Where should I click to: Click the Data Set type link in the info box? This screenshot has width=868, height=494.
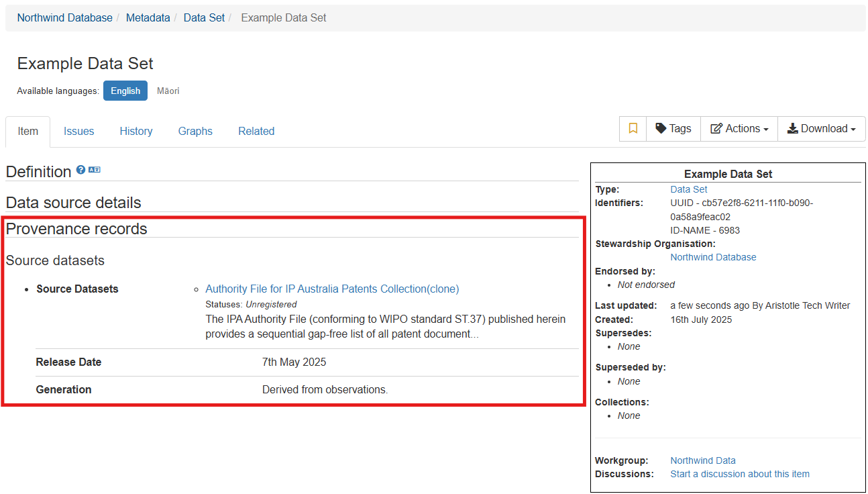[x=689, y=190]
